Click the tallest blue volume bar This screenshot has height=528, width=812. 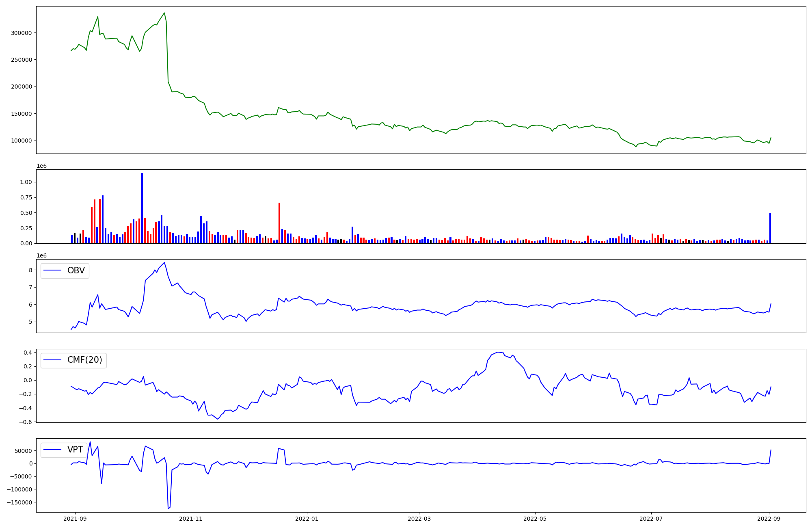point(142,207)
